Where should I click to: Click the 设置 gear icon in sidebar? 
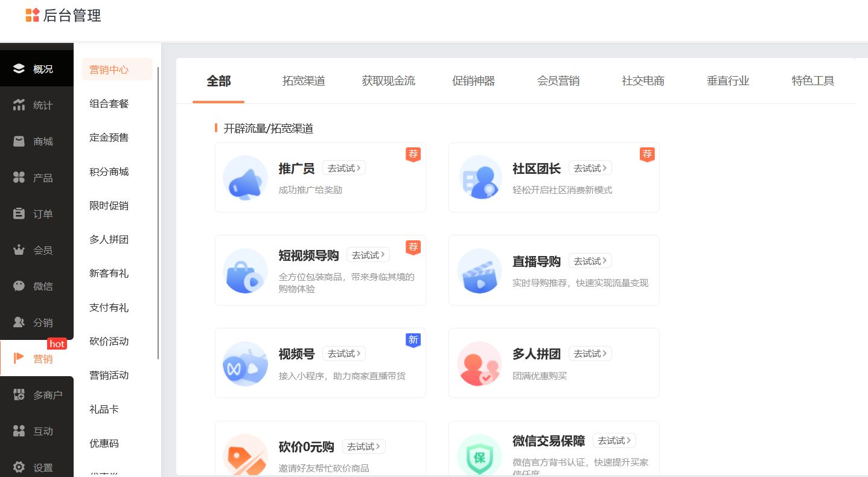click(19, 467)
